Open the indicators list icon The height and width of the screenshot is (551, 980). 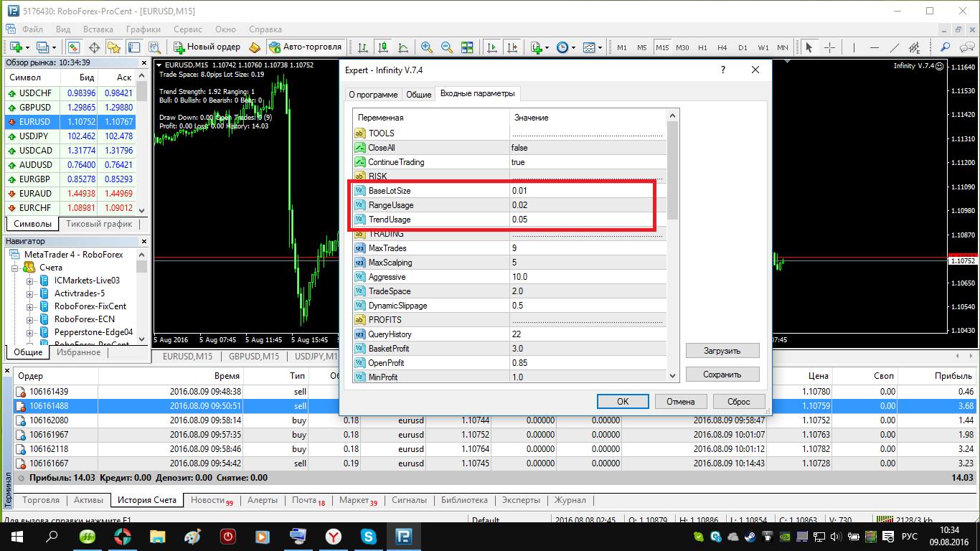pyautogui.click(x=540, y=47)
